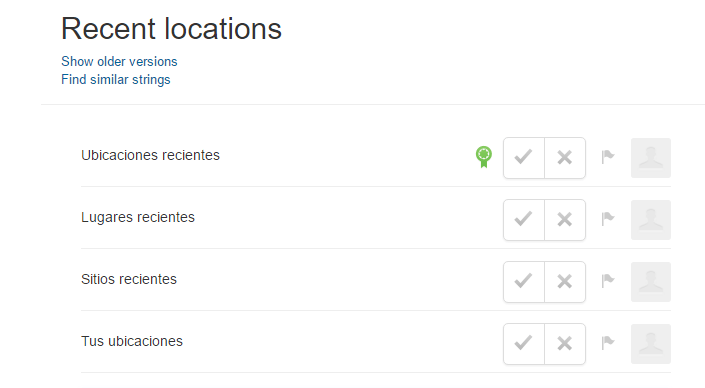Reject the 'Ubicaciones recientes' translation with X

point(565,158)
